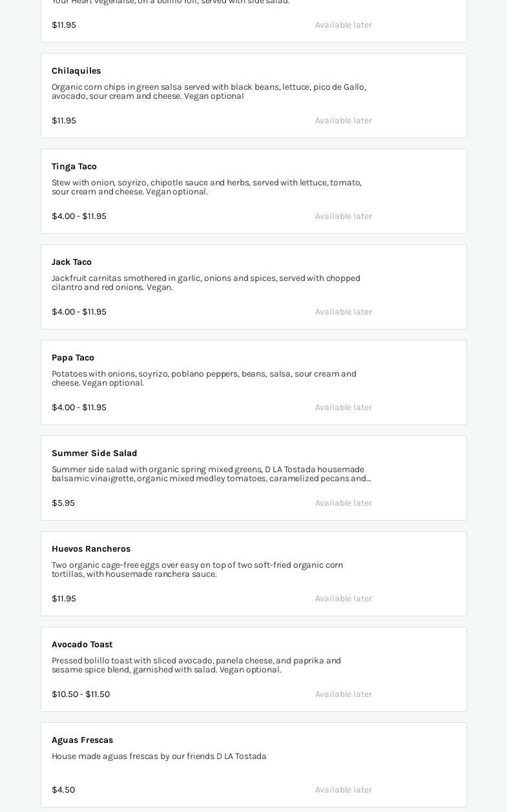The width and height of the screenshot is (507, 812).
Task: Click the $5.95 Summer Side Salad price
Action: [63, 503]
